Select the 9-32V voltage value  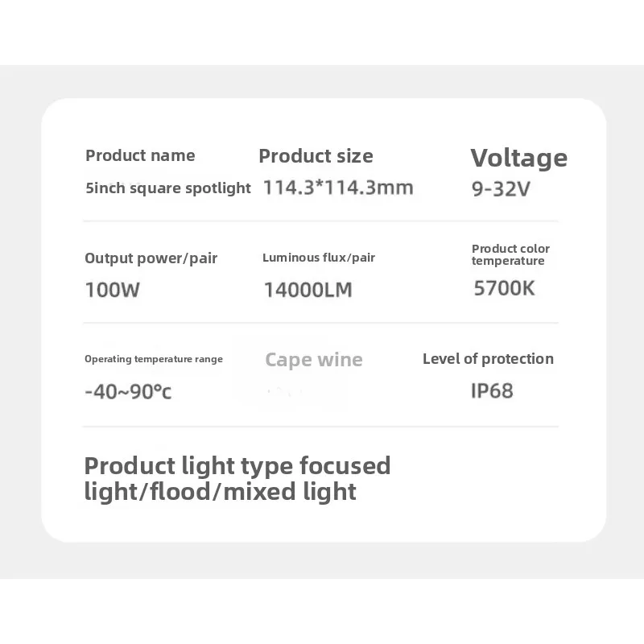[501, 190]
